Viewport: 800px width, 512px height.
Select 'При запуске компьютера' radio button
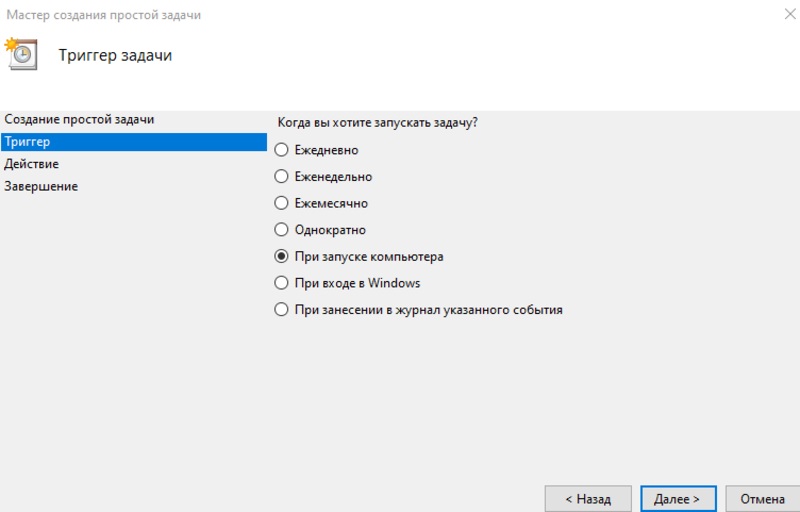(x=282, y=257)
